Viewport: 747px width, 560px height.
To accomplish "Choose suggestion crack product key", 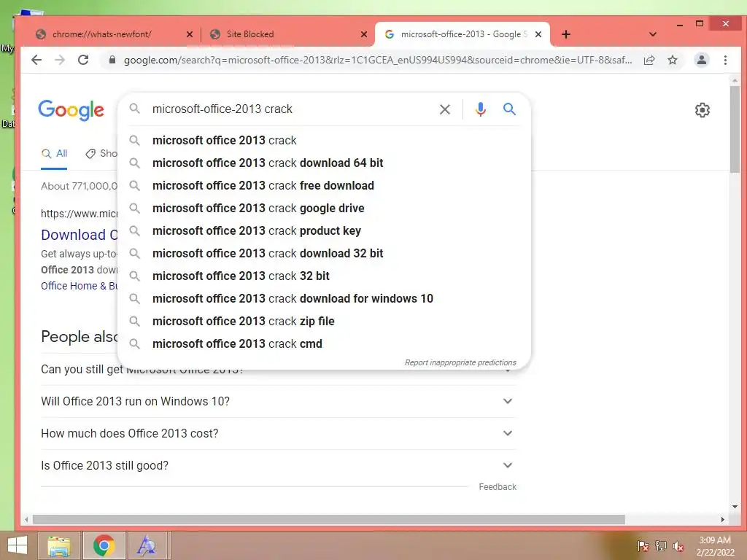I will (x=324, y=231).
